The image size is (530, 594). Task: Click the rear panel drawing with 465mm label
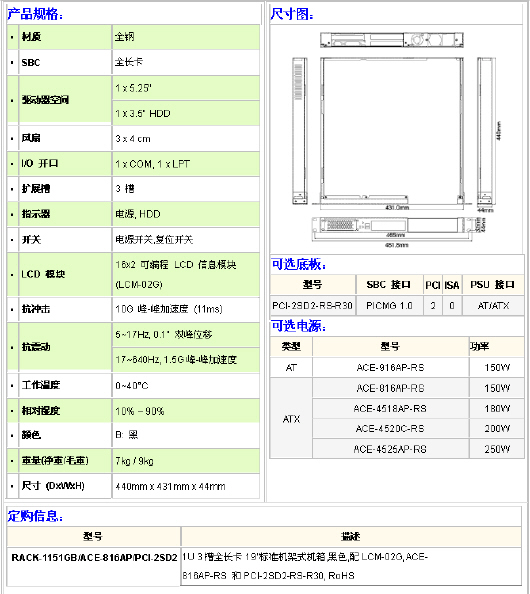(391, 226)
